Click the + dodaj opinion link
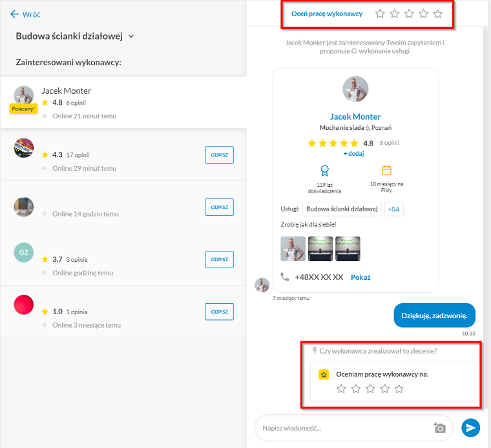The image size is (491, 448). (x=353, y=153)
